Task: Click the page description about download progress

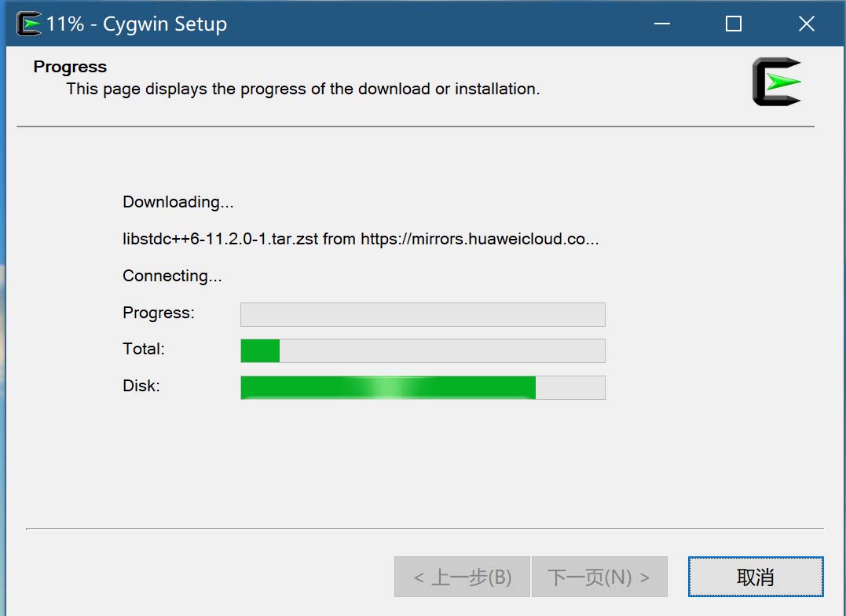Action: coord(302,89)
